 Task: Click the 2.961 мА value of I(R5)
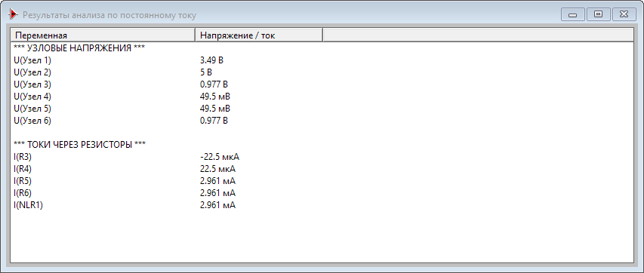(x=217, y=181)
